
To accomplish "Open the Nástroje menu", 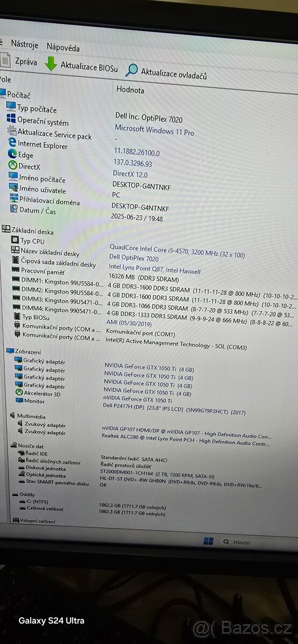I will 24,45.
